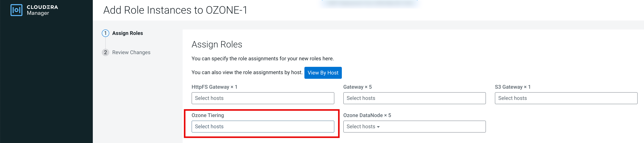The height and width of the screenshot is (143, 644).
Task: Click the step 2 circle icon
Action: pos(105,52)
